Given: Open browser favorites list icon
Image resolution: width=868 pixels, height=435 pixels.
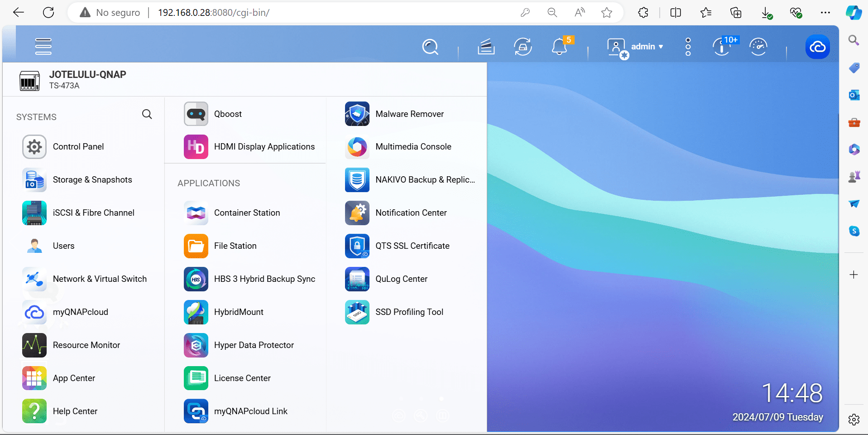Looking at the screenshot, I should pos(705,13).
